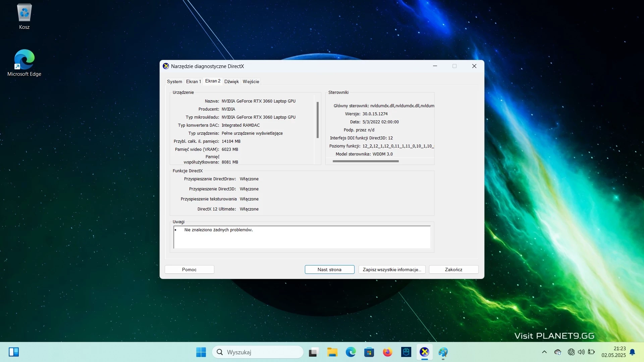Show hidden system tray icons

coord(544,352)
